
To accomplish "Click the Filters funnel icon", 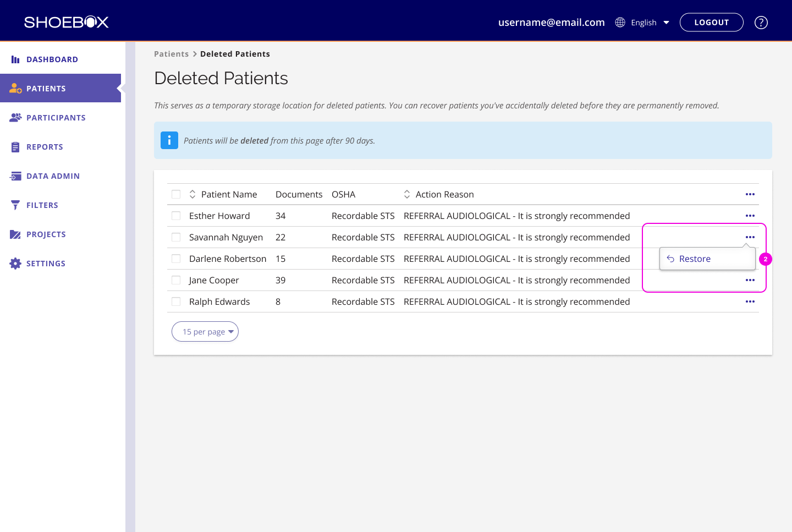I will [x=15, y=205].
